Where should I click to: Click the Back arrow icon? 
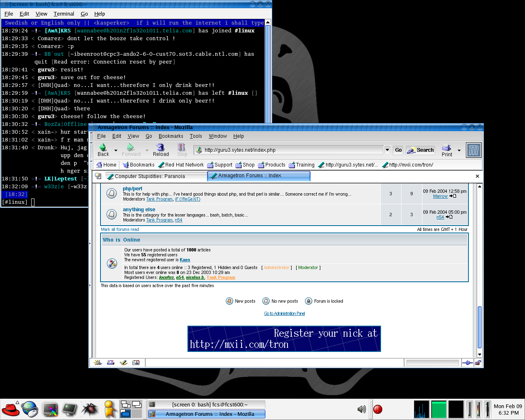click(x=103, y=148)
